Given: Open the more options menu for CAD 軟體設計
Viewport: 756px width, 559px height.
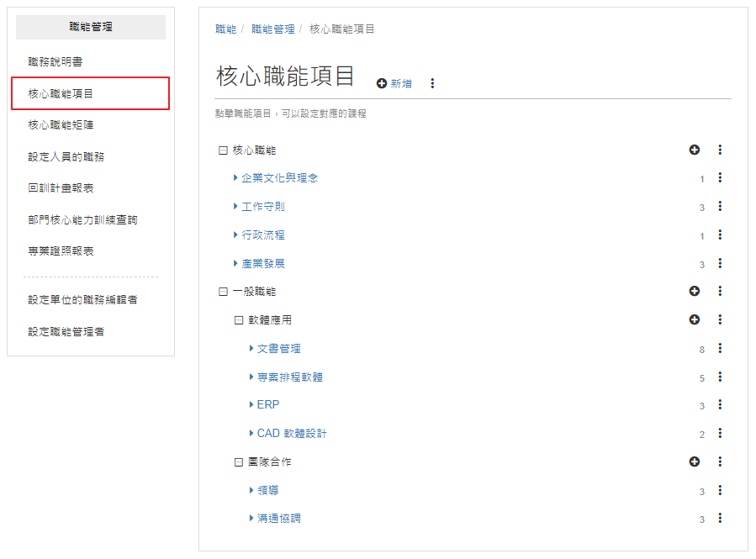Looking at the screenshot, I should pyautogui.click(x=720, y=433).
